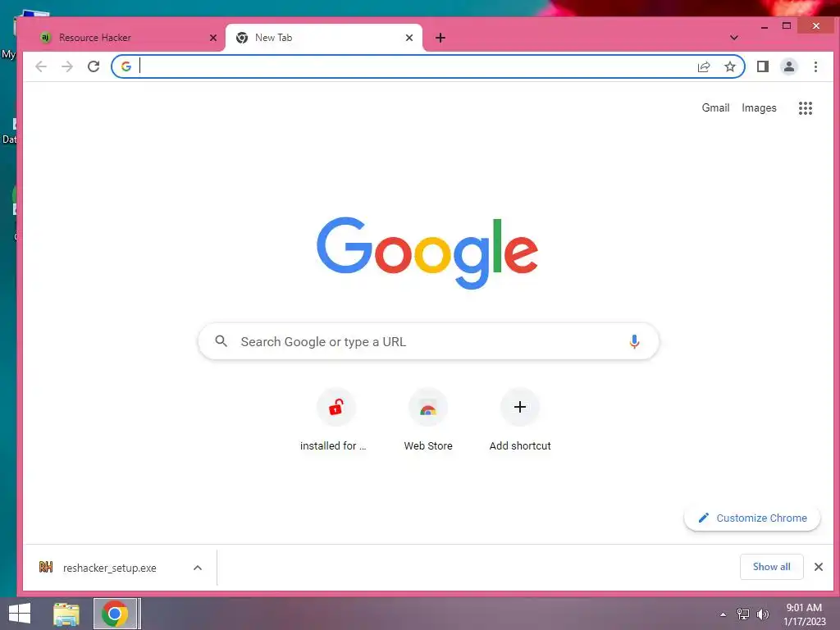
Task: Share this page via share icon
Action: point(703,66)
